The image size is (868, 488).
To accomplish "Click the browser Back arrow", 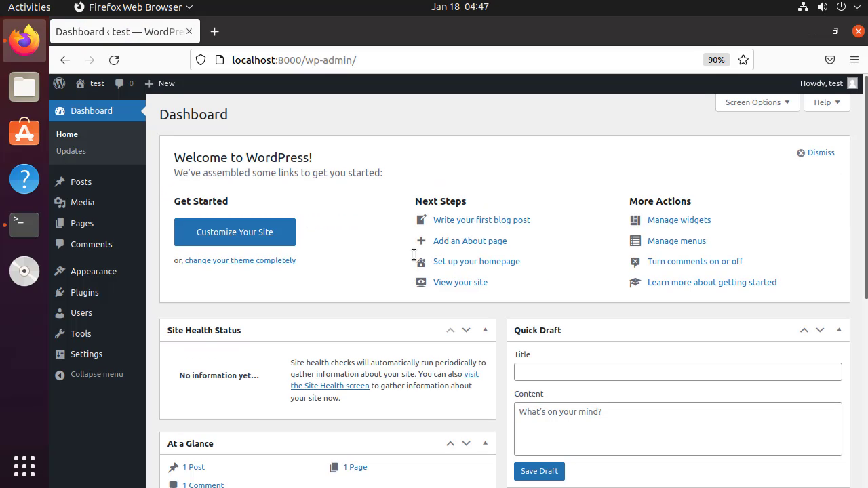I will [x=64, y=60].
